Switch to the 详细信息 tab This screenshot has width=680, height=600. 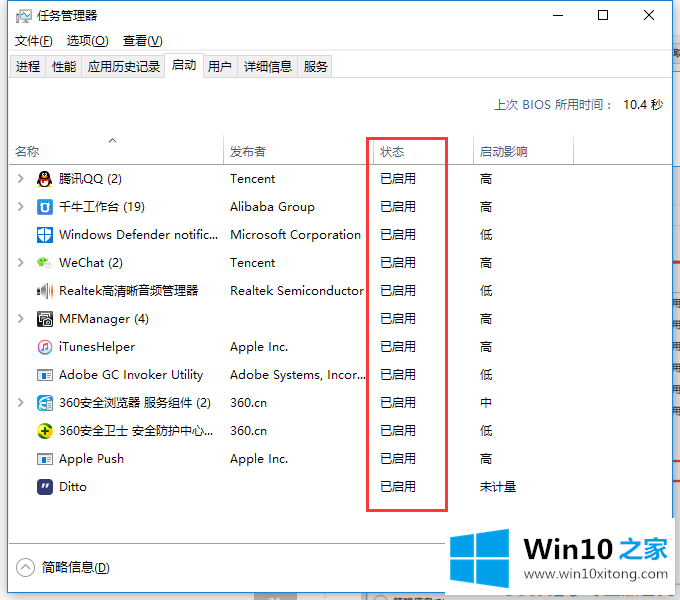point(268,67)
